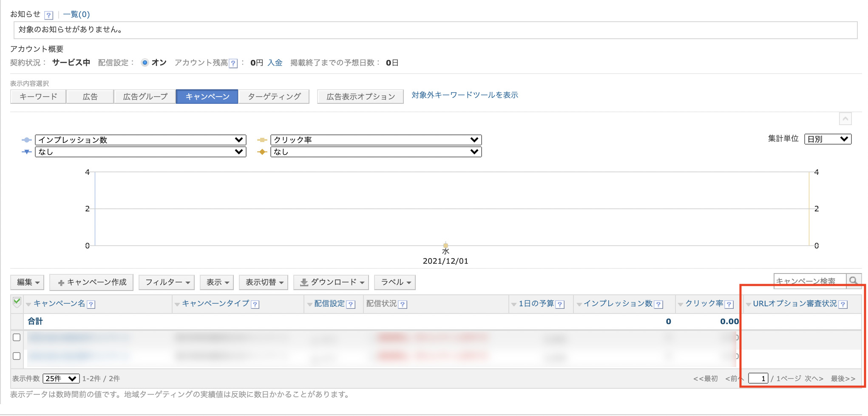Click help icon next to お知らせ
The image size is (868, 416).
48,15
